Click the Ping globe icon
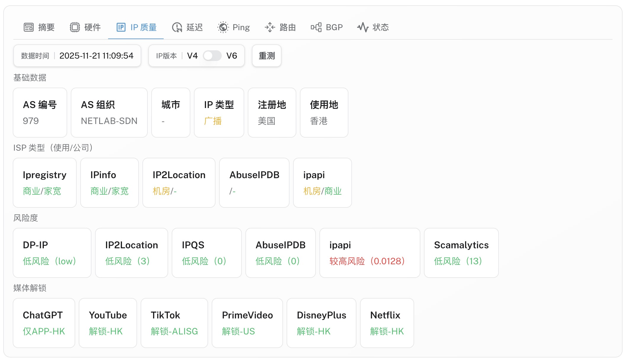This screenshot has height=364, width=627. coord(223,27)
